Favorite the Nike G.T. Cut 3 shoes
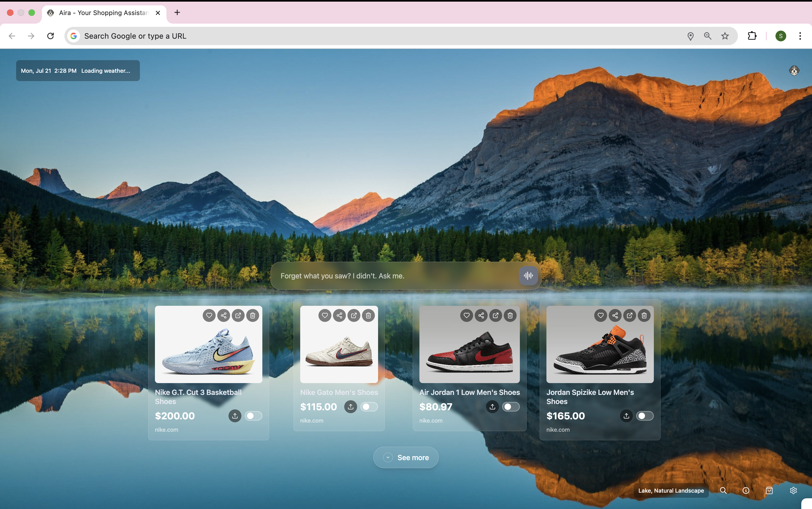The image size is (812, 509). coord(209,315)
